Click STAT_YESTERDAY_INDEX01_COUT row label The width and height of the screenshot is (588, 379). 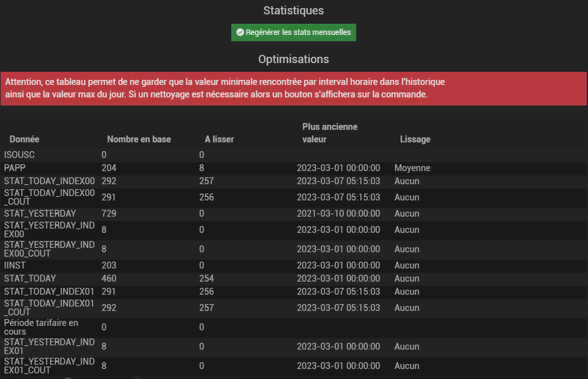(49, 366)
